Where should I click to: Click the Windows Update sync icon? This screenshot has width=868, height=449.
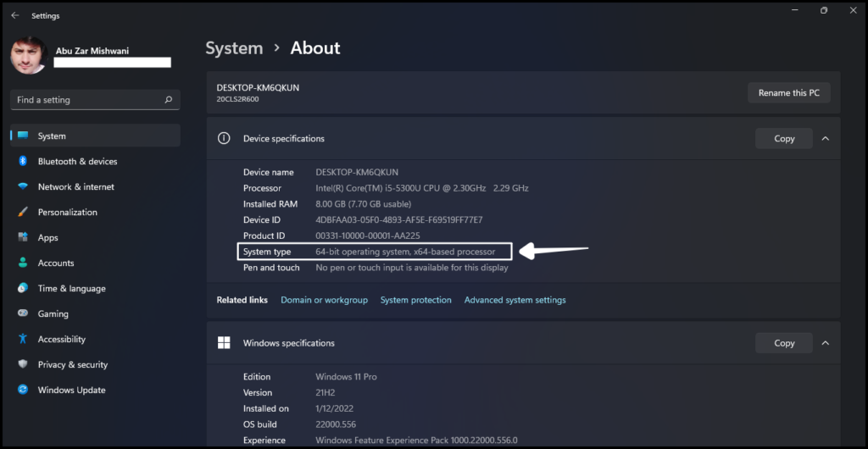pyautogui.click(x=23, y=390)
